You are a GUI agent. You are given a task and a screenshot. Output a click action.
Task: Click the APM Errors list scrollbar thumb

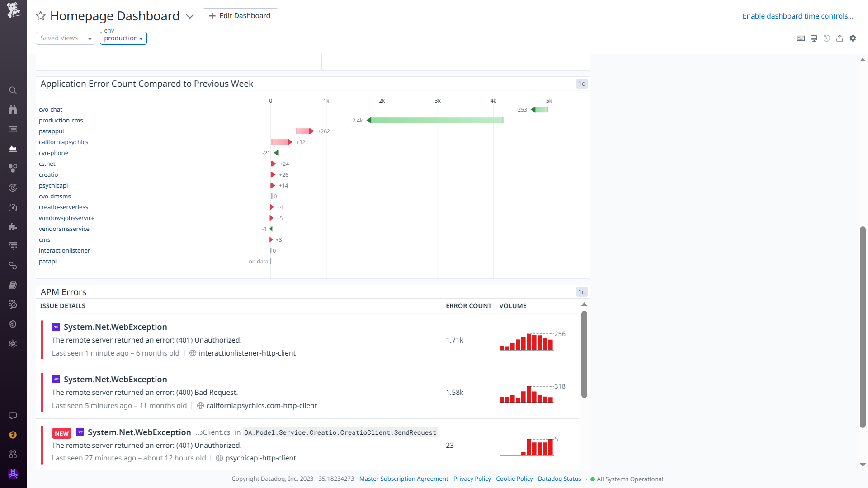click(584, 354)
